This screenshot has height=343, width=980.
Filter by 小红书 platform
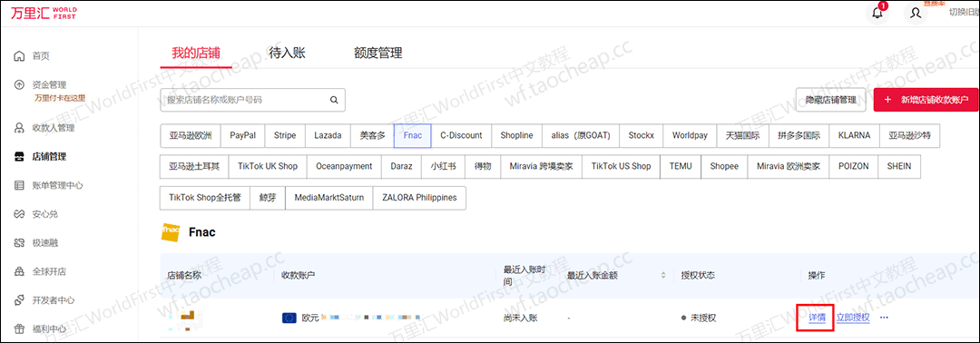(443, 166)
